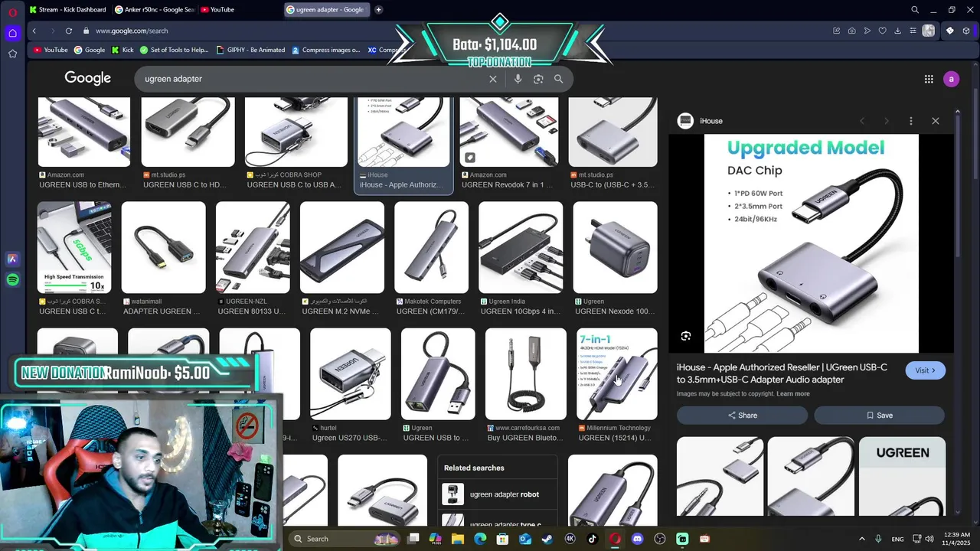This screenshot has width=980, height=551.
Task: Add page to bookmarks with heart icon
Action: tap(882, 31)
